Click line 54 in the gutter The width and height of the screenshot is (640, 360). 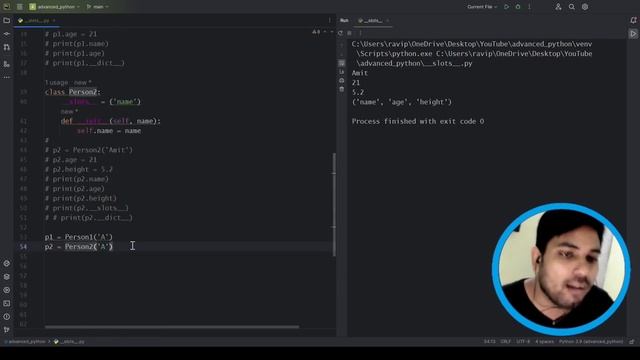(x=23, y=247)
